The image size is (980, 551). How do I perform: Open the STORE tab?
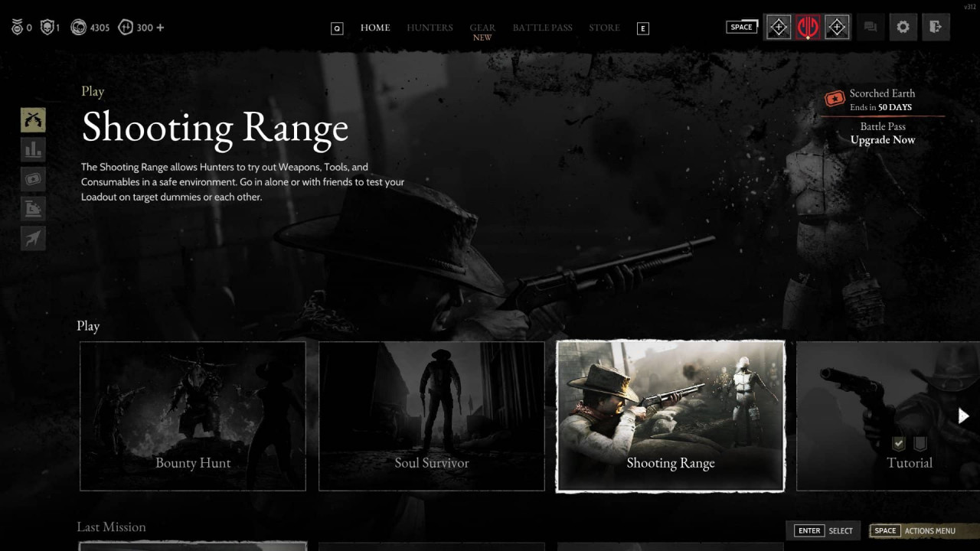point(604,28)
